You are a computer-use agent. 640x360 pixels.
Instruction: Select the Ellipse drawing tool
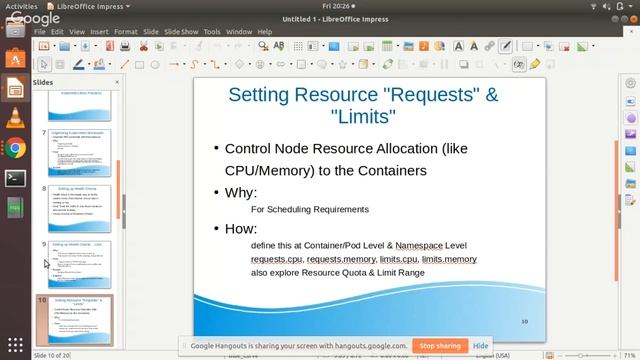(x=155, y=64)
